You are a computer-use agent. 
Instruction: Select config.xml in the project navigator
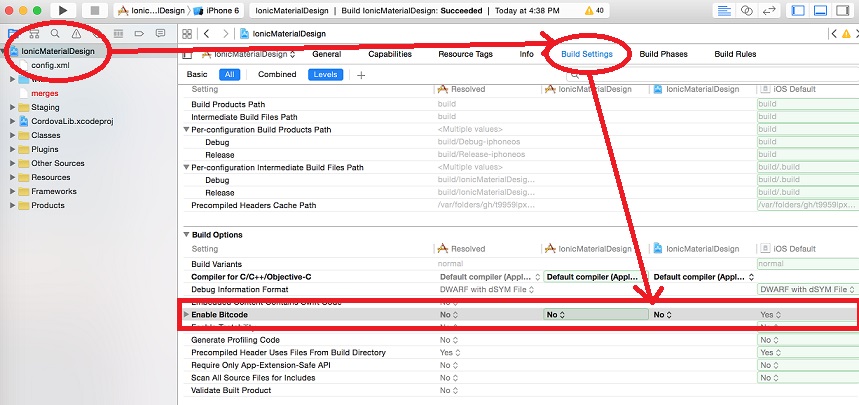click(49, 64)
